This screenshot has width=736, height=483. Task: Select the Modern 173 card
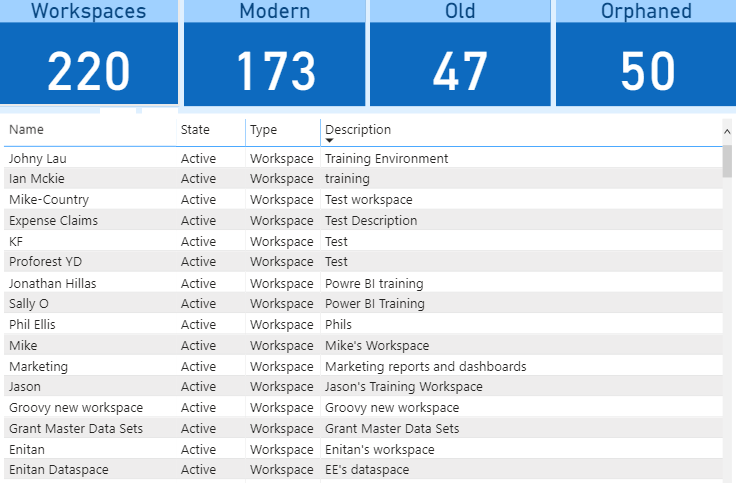pos(275,54)
